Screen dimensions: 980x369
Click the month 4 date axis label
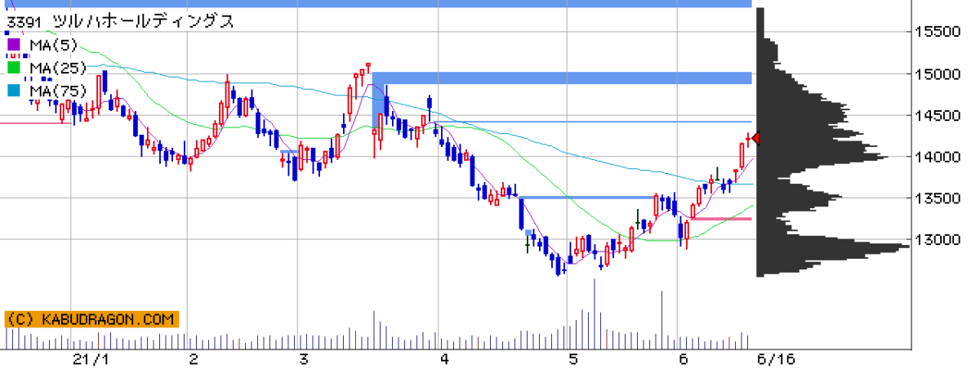coord(443,359)
